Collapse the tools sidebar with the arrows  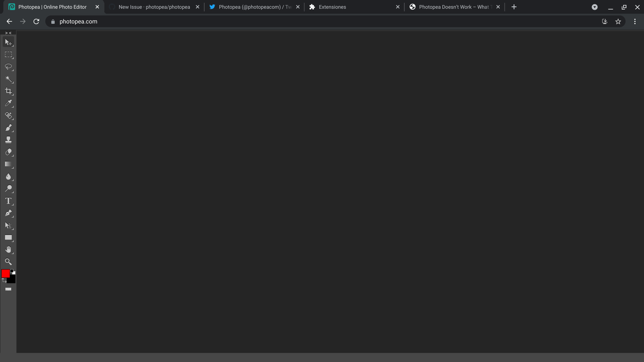(8, 33)
